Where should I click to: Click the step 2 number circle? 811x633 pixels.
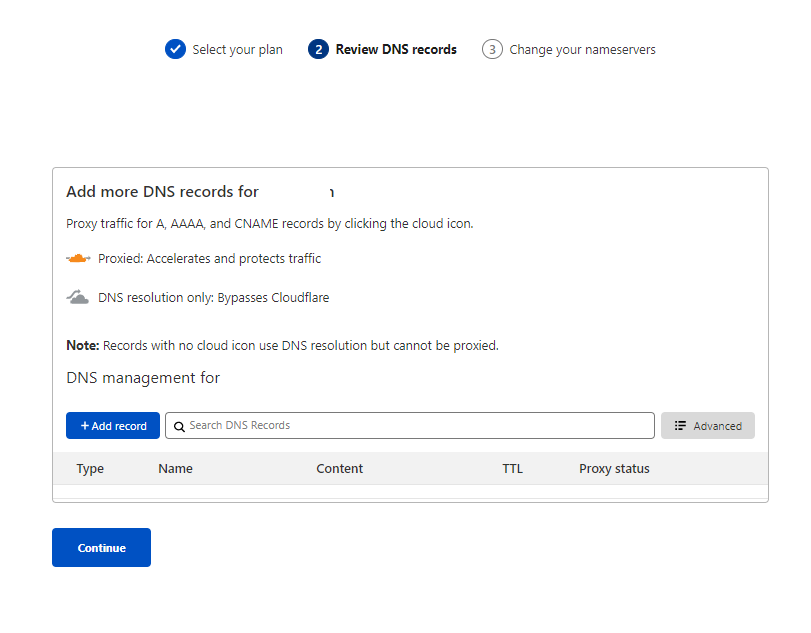(x=318, y=49)
